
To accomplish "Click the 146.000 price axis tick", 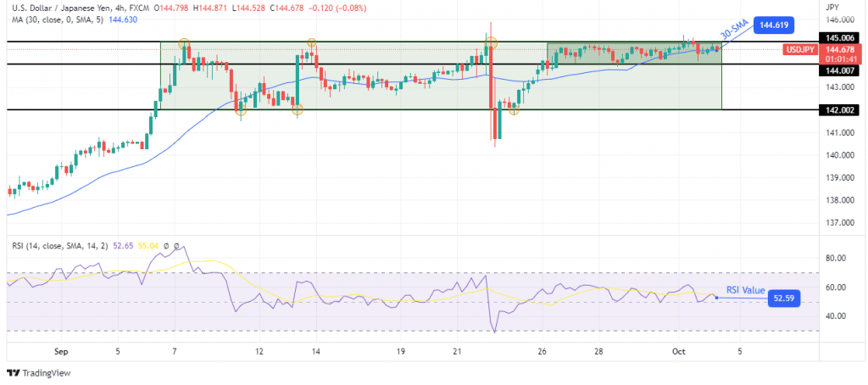I will (x=838, y=20).
